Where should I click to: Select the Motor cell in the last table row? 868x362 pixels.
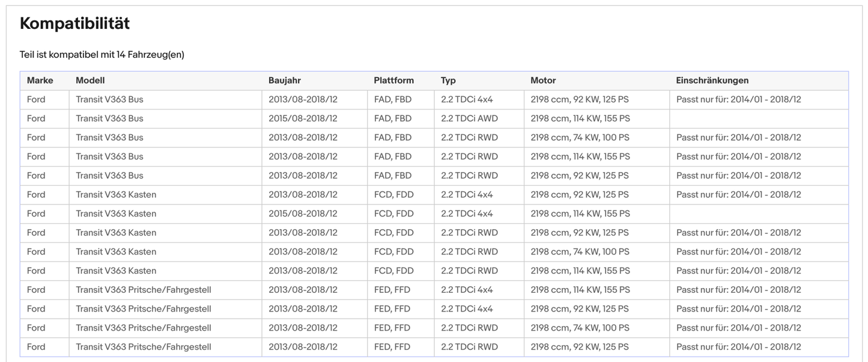click(x=579, y=347)
